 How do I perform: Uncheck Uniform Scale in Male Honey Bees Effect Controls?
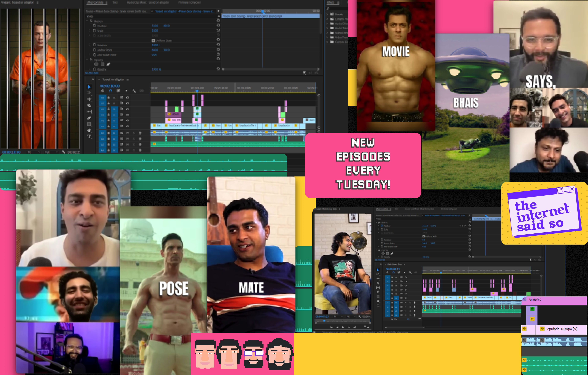pyautogui.click(x=423, y=237)
